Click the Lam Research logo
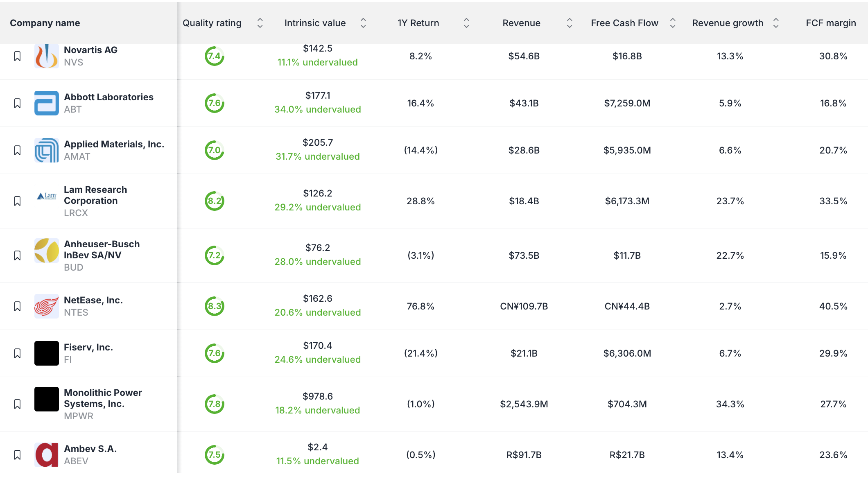 (x=46, y=197)
